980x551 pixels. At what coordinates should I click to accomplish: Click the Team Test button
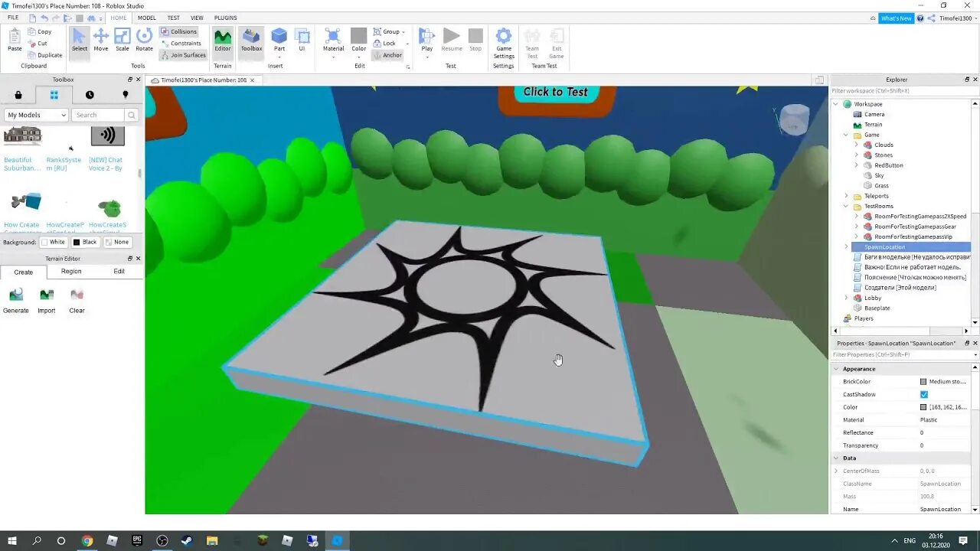click(x=532, y=42)
